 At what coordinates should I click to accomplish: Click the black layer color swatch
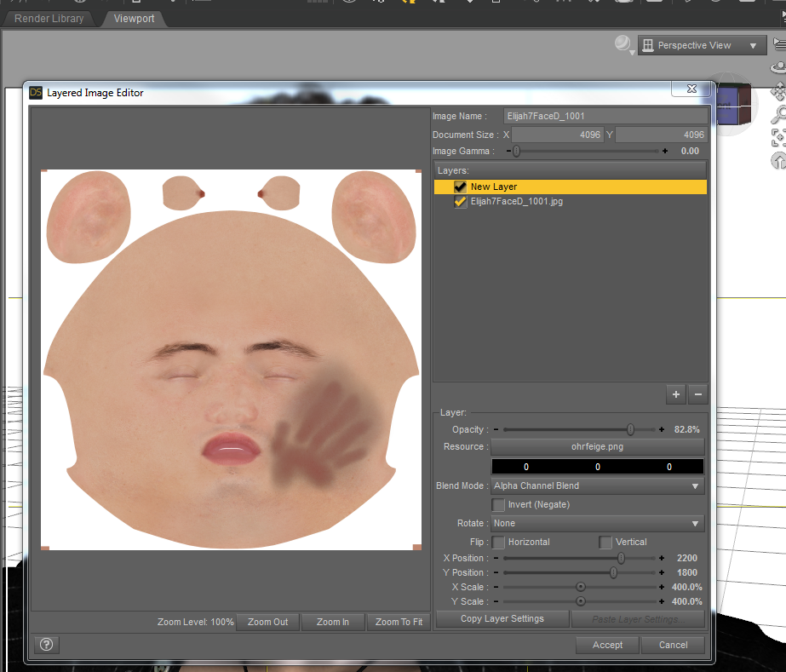(598, 467)
